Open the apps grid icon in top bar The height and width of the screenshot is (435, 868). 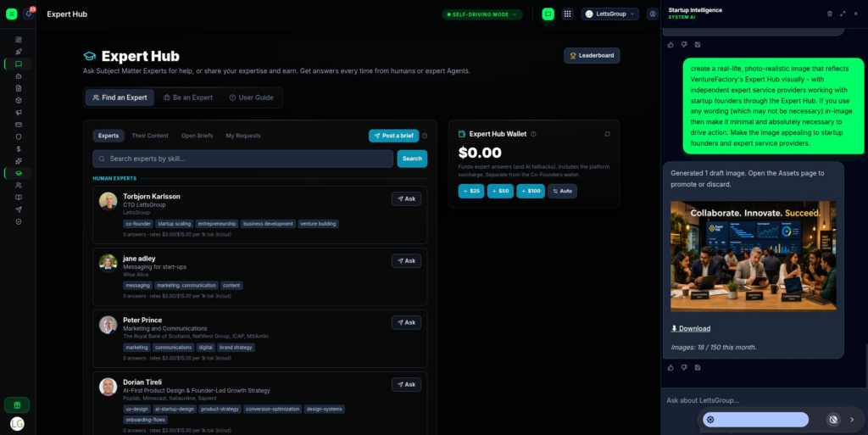(x=567, y=14)
